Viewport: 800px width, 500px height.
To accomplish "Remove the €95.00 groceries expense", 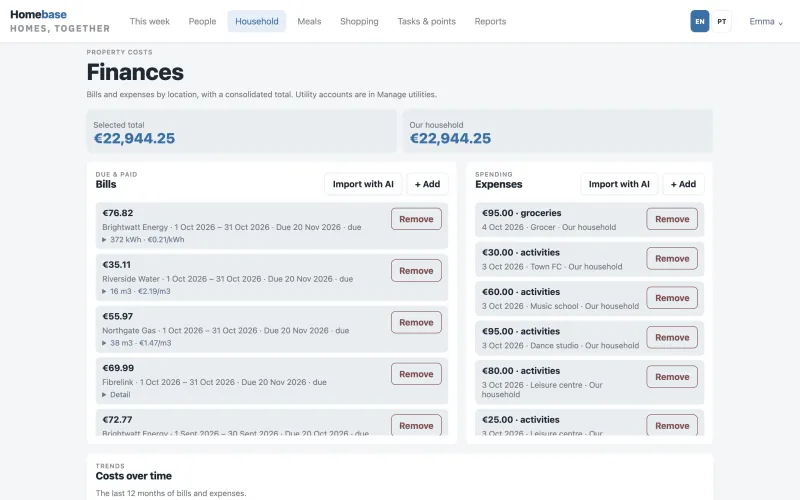I will 672,219.
